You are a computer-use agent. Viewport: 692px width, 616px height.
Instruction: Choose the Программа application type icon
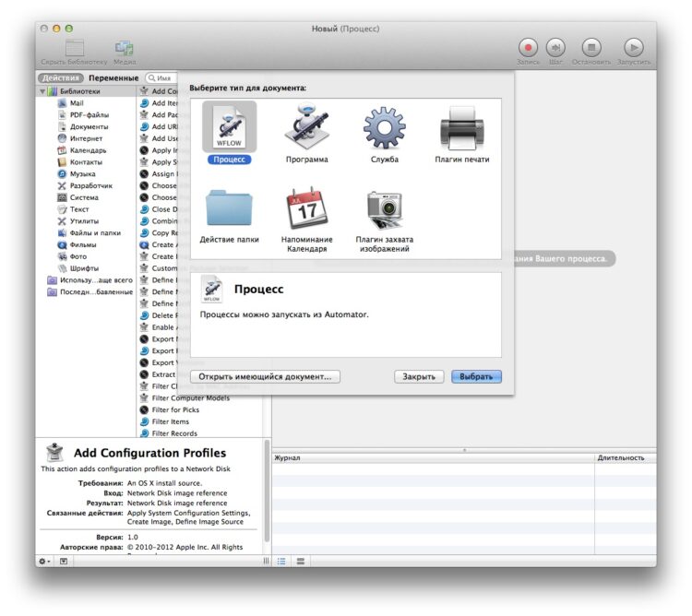tap(306, 127)
